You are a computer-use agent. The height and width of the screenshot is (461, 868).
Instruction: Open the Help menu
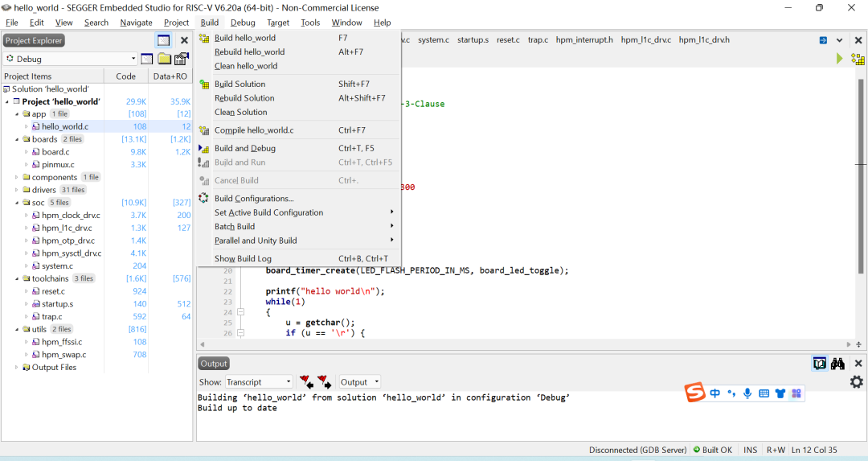tap(382, 23)
